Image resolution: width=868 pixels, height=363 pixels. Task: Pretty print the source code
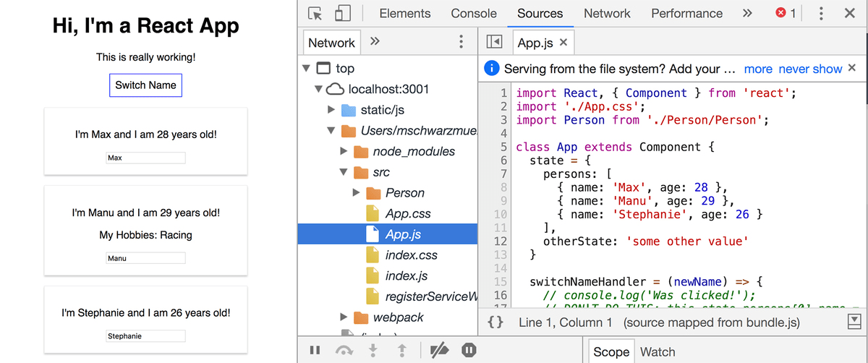(x=495, y=323)
